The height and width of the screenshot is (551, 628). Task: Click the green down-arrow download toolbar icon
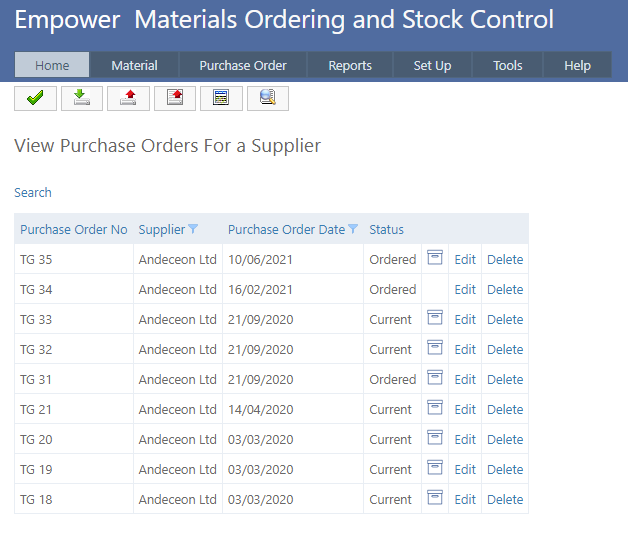pyautogui.click(x=82, y=97)
